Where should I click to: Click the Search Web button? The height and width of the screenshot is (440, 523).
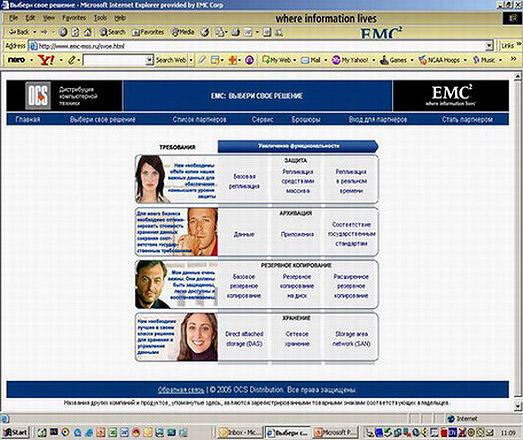pos(171,60)
